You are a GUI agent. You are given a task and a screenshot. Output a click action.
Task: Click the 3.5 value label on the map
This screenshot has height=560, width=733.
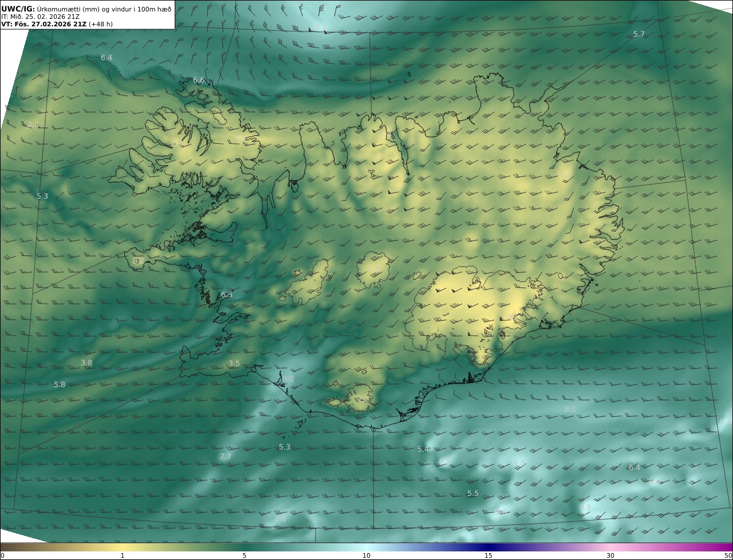pos(234,364)
